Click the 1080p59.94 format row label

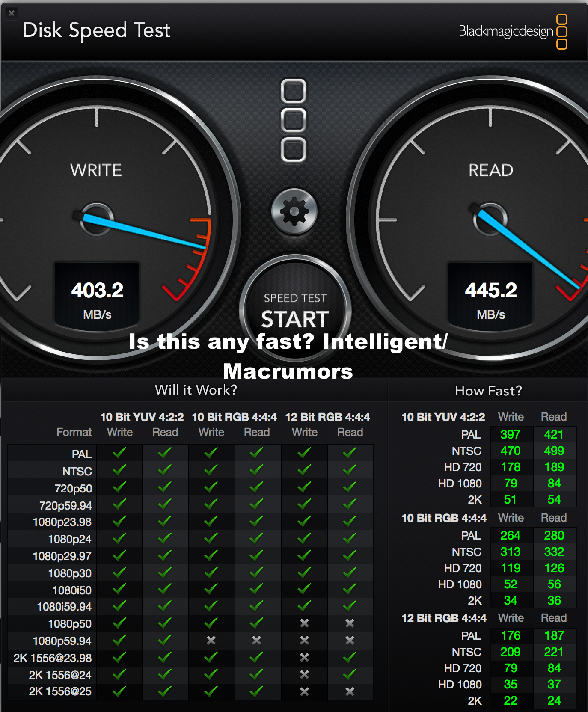[62, 641]
